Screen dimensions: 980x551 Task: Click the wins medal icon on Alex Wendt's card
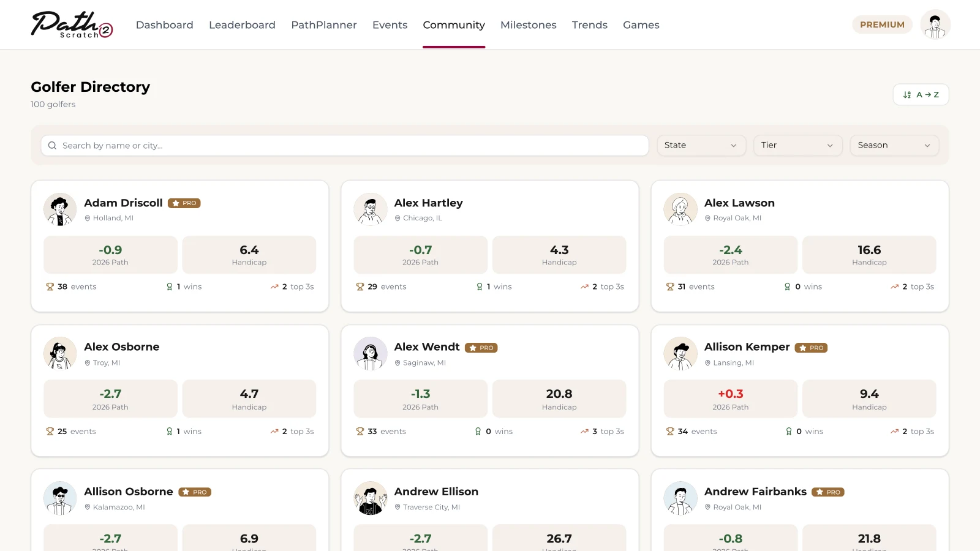pyautogui.click(x=478, y=432)
